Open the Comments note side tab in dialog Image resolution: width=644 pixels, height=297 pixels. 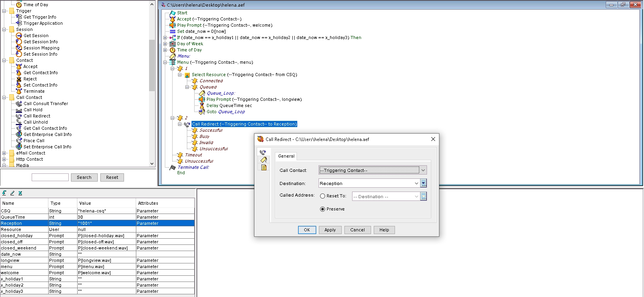(x=264, y=168)
